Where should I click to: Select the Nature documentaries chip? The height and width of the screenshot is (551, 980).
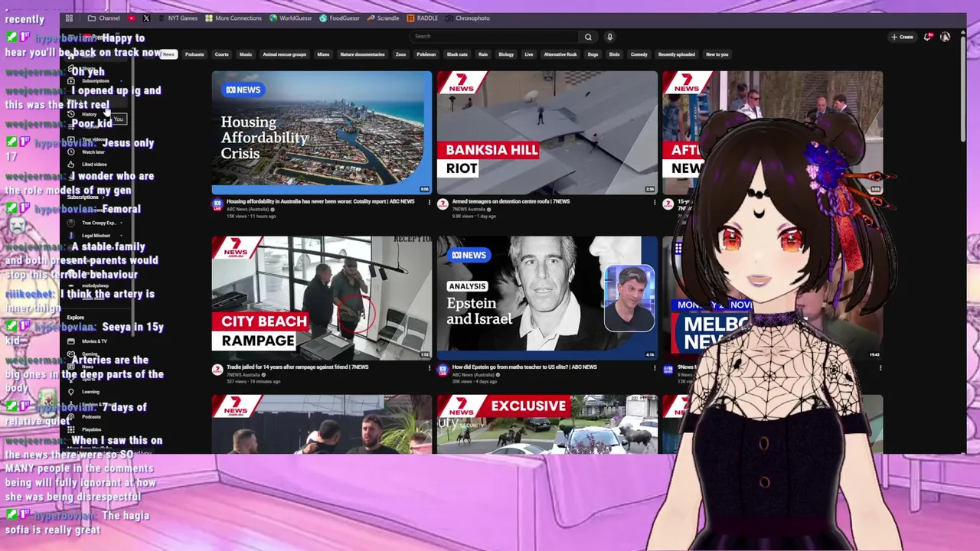[362, 54]
